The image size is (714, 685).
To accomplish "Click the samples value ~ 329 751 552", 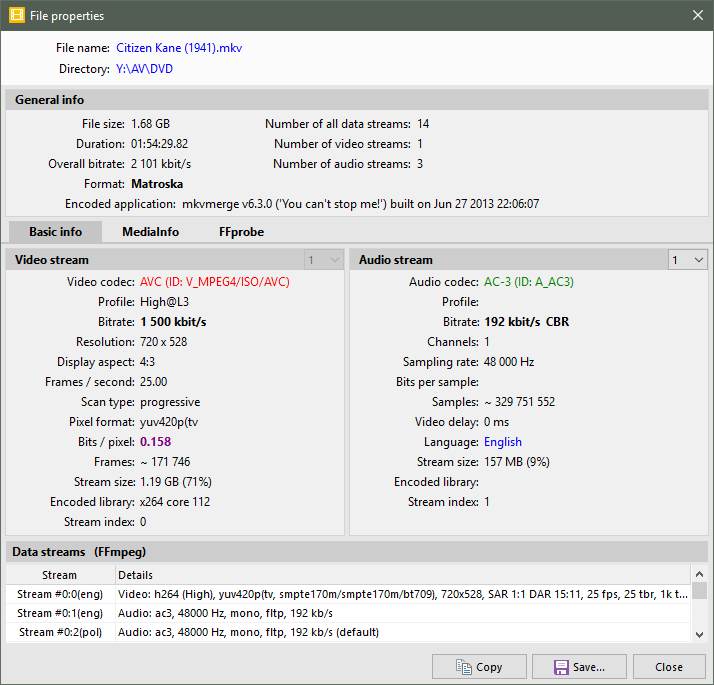I will (520, 402).
